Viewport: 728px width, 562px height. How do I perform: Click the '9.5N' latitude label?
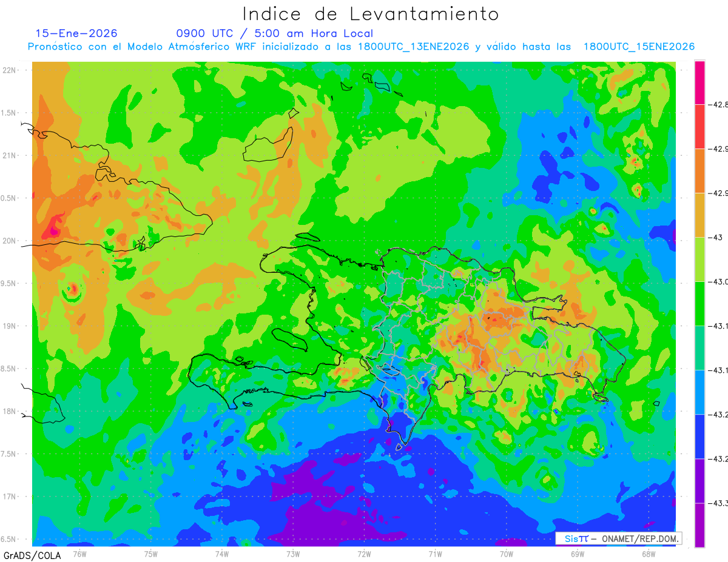[x=8, y=283]
